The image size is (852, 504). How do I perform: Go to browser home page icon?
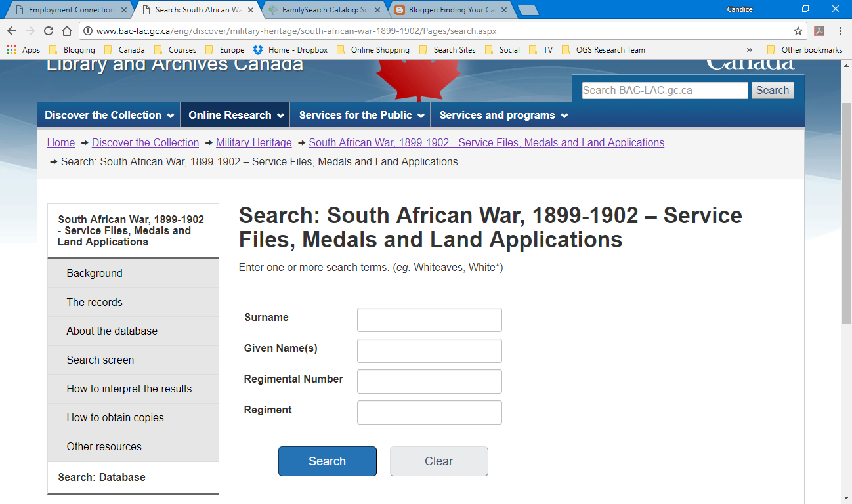pos(66,31)
